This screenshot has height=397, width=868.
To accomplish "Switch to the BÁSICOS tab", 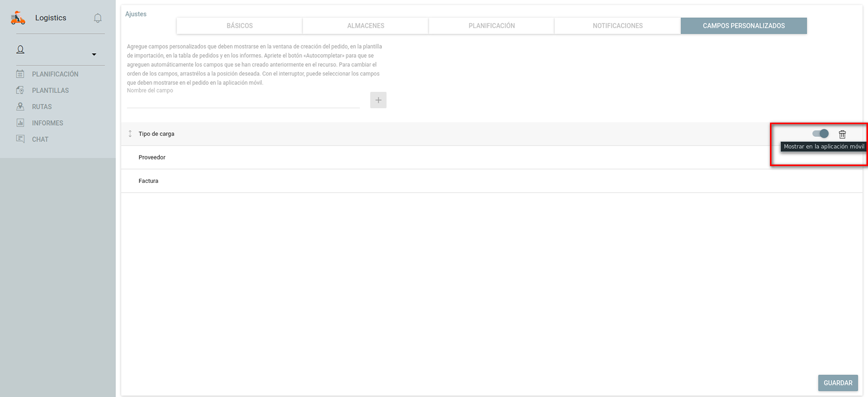I will pos(239,26).
